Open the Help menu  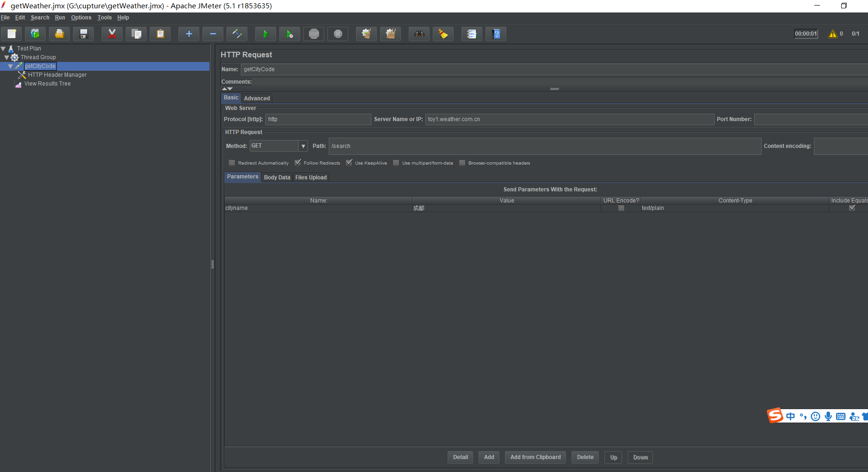point(123,18)
